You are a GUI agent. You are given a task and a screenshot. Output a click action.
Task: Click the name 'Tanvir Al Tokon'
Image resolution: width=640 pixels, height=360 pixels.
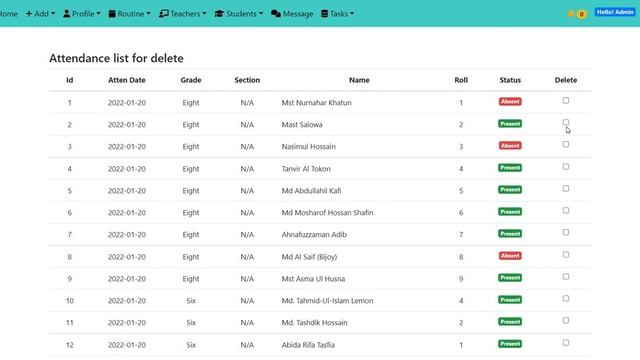[306, 169]
